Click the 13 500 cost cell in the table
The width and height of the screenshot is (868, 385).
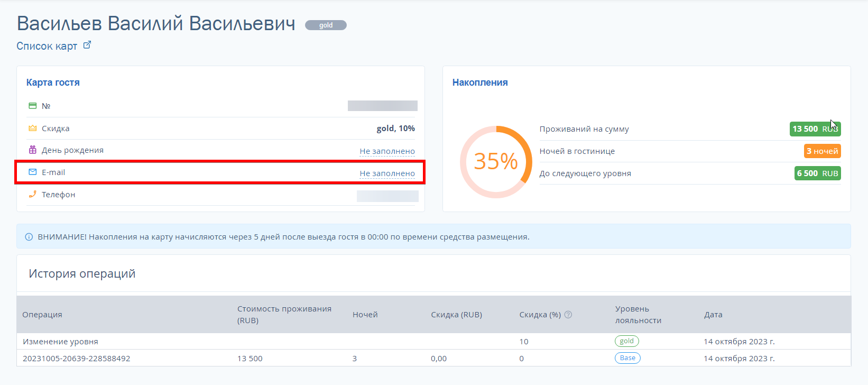250,359
